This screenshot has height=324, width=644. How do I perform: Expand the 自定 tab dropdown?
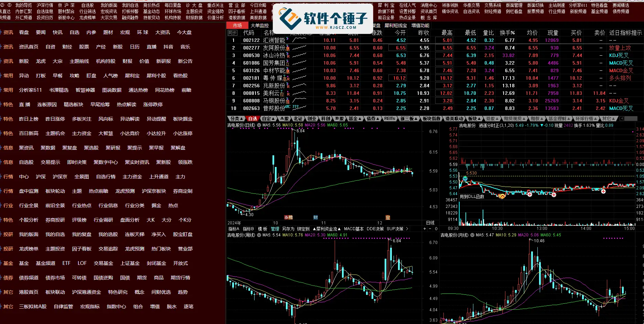[x=268, y=119]
